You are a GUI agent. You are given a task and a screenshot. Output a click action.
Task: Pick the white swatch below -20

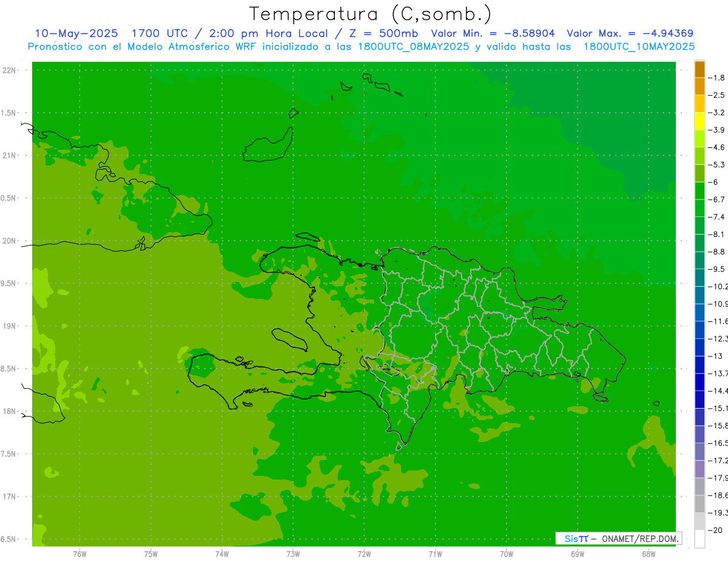[x=699, y=539]
